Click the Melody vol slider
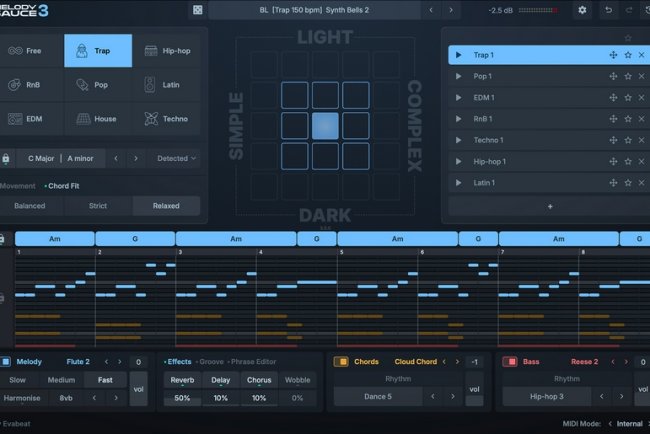 138,389
